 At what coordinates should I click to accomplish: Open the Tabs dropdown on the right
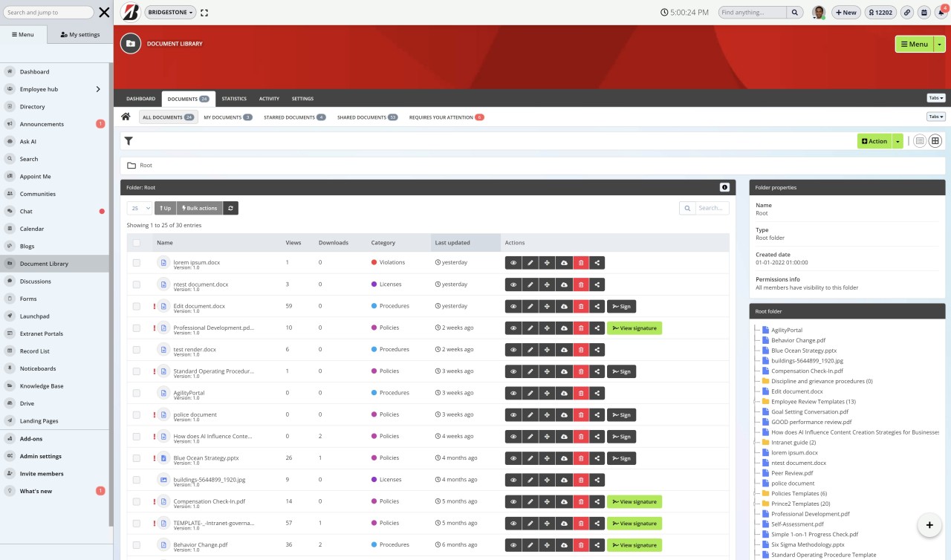935,97
